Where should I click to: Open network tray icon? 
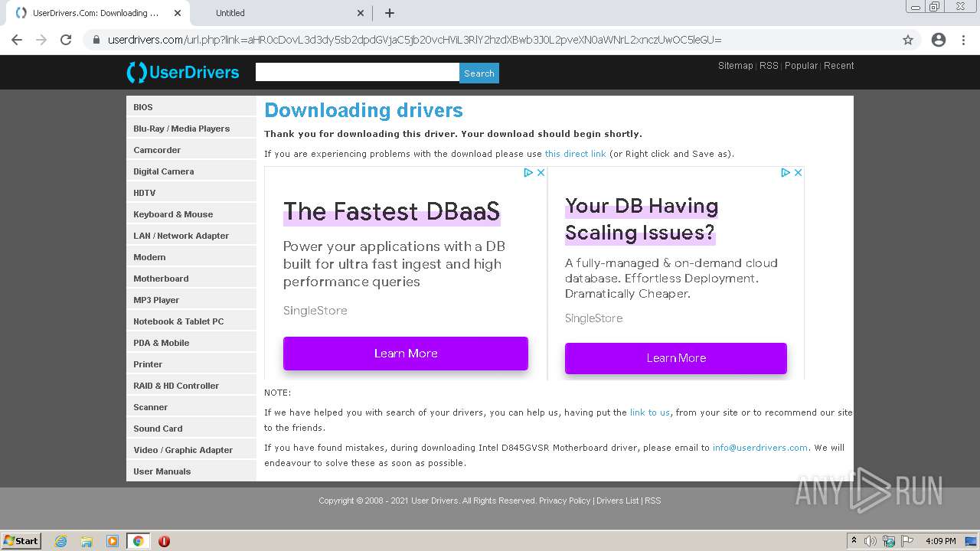tap(889, 541)
